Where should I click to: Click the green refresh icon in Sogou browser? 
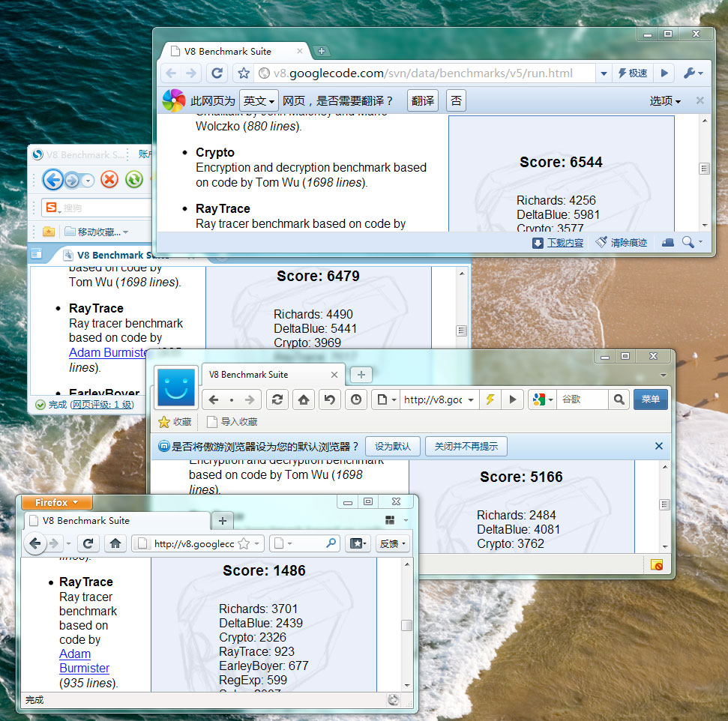[133, 179]
